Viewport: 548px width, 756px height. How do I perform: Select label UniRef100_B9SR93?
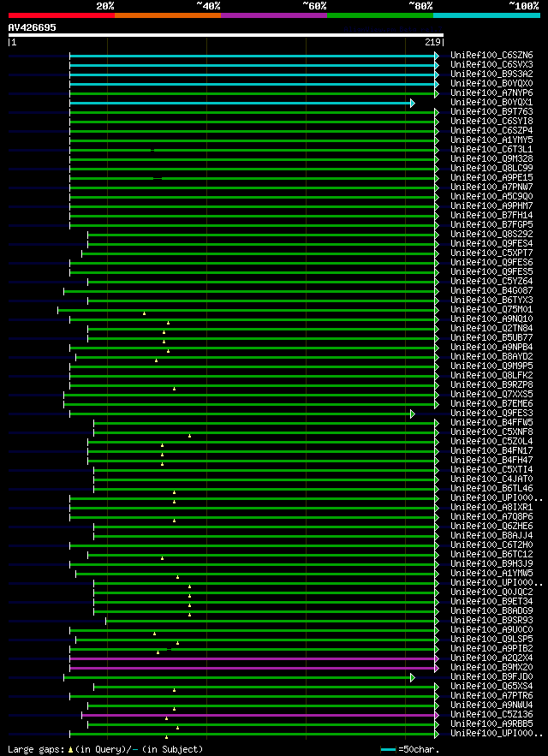pos(491,621)
